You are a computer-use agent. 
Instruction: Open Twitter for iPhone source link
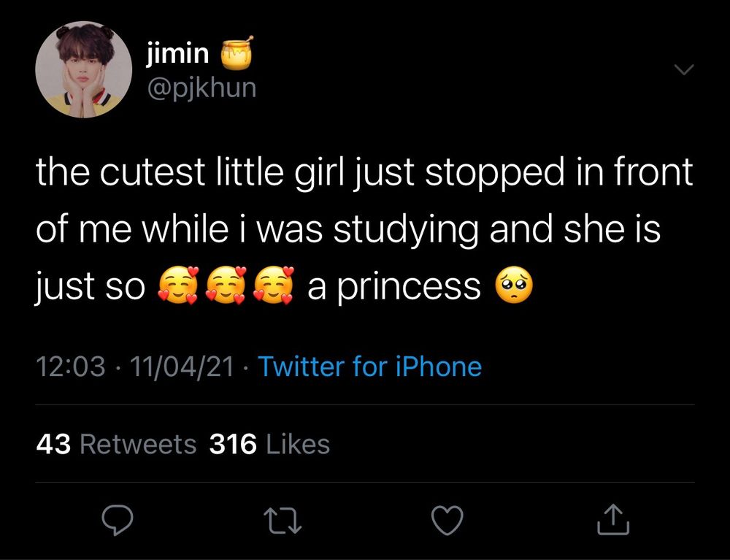[372, 367]
